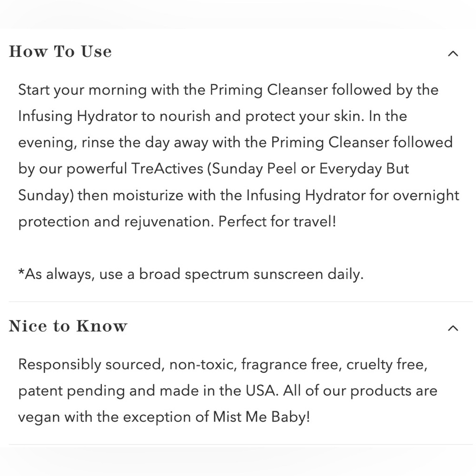Image resolution: width=476 pixels, height=476 pixels.
Task: Click the patent pending text
Action: pyautogui.click(x=72, y=391)
